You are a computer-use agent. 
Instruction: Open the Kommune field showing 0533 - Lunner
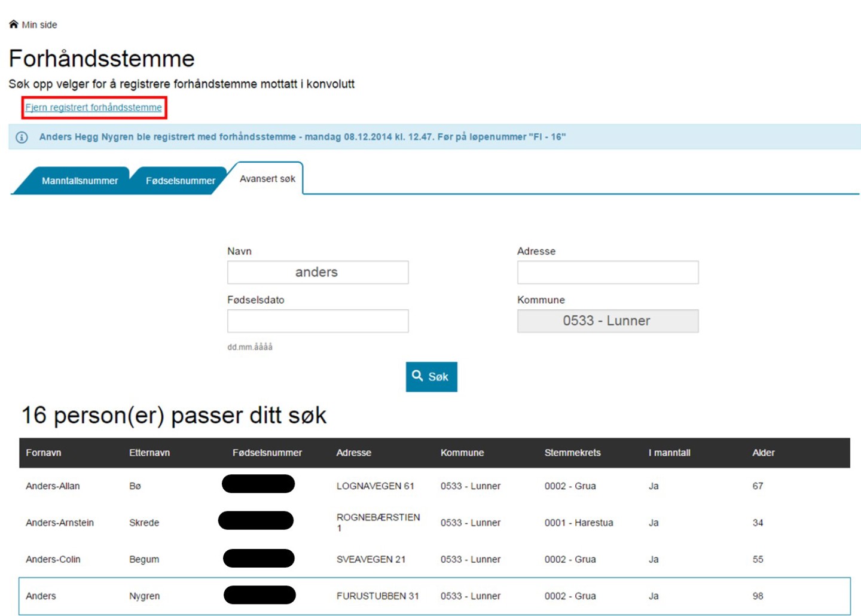[607, 321]
